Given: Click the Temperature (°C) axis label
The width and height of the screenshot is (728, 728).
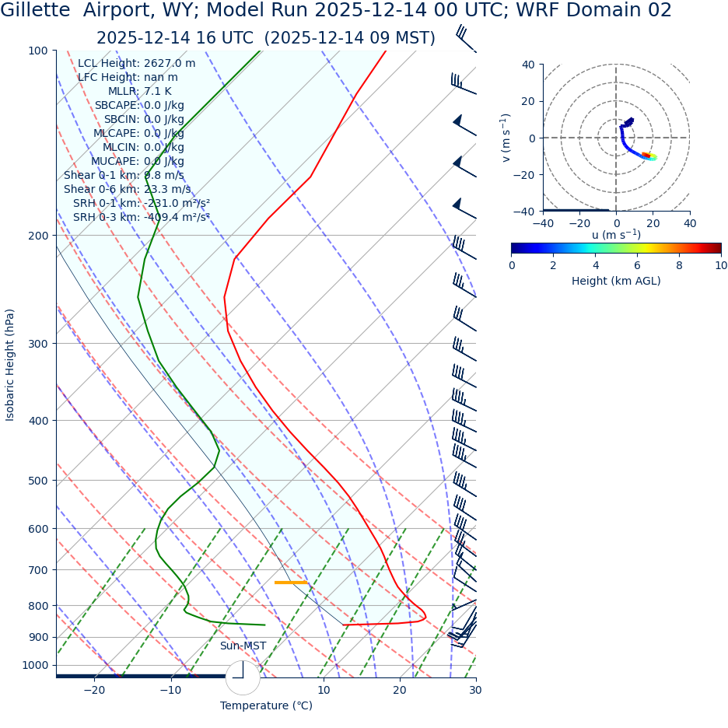Looking at the screenshot, I should 266,706.
